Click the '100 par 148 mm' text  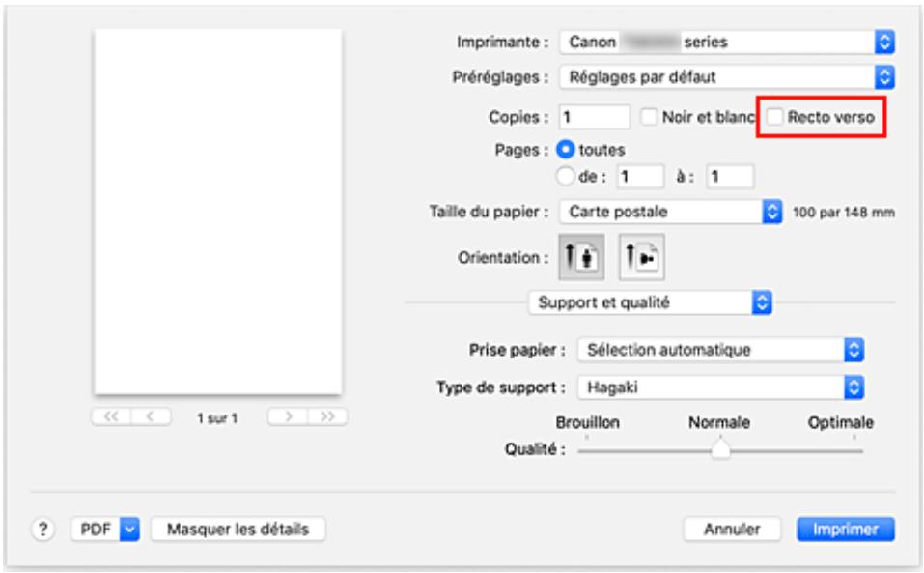click(x=844, y=213)
